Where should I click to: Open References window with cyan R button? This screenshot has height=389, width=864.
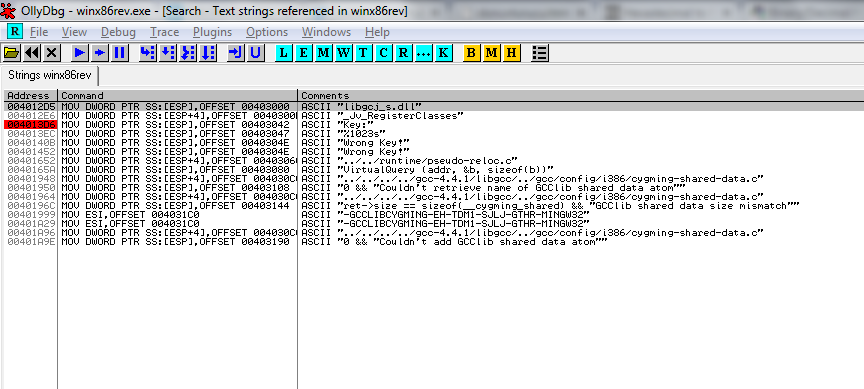click(403, 52)
